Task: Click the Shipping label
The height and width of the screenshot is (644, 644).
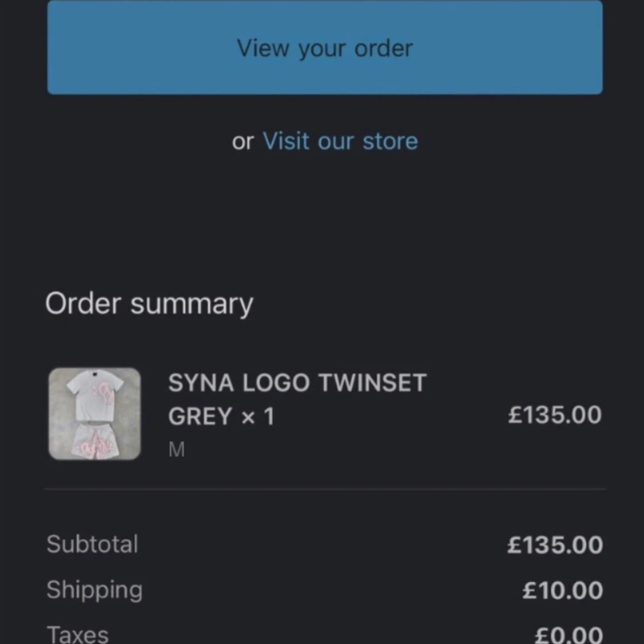Action: point(94,590)
